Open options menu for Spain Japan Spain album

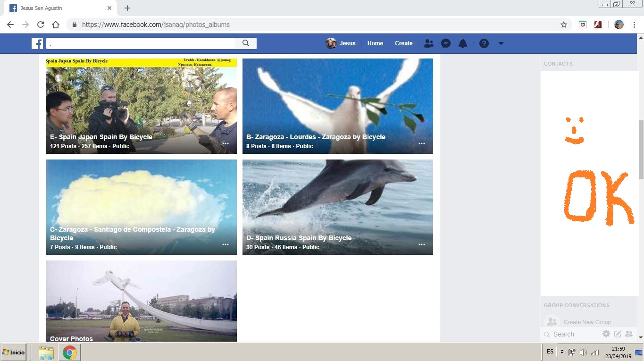click(226, 143)
